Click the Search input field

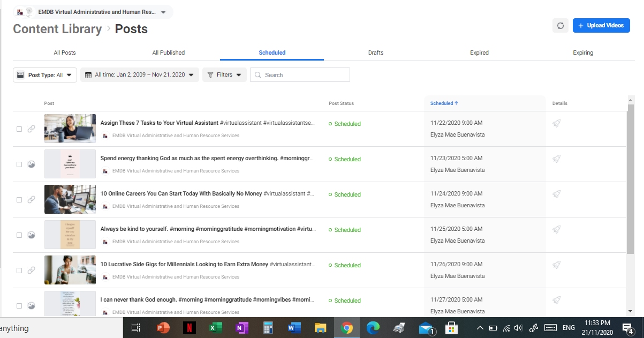pos(300,75)
